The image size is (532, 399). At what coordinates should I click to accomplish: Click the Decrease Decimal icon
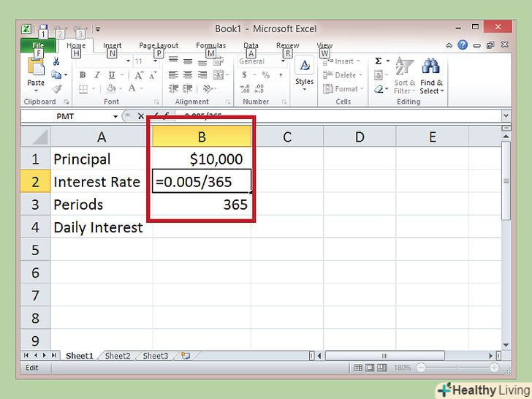coord(259,88)
